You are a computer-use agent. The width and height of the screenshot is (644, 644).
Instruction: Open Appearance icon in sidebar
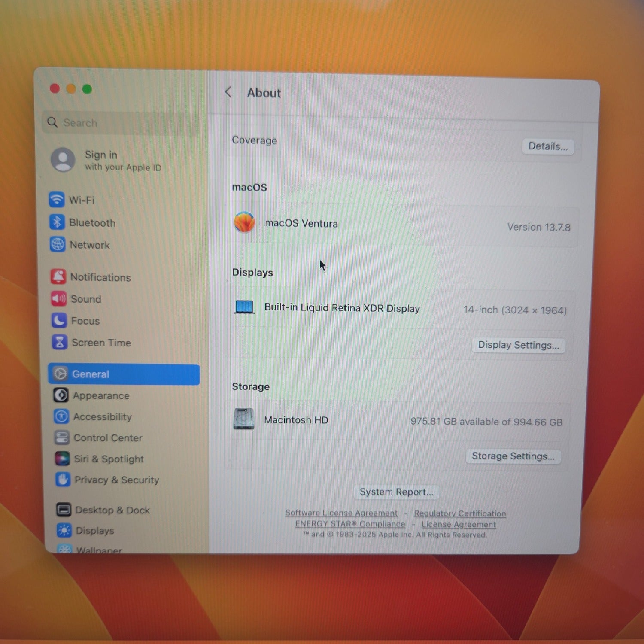[61, 395]
